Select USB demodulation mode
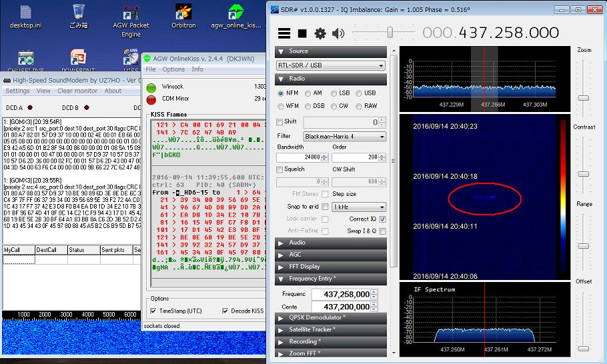The height and width of the screenshot is (364, 607). [359, 93]
